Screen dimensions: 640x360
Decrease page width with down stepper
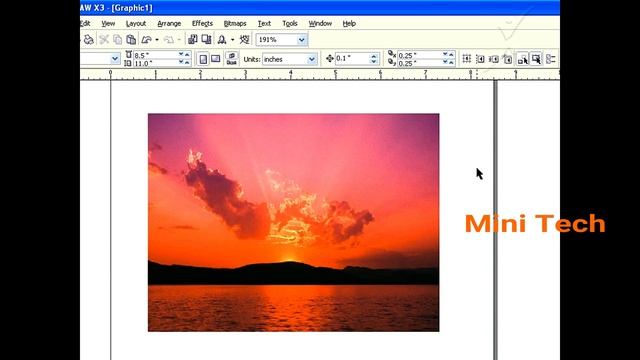point(181,54)
